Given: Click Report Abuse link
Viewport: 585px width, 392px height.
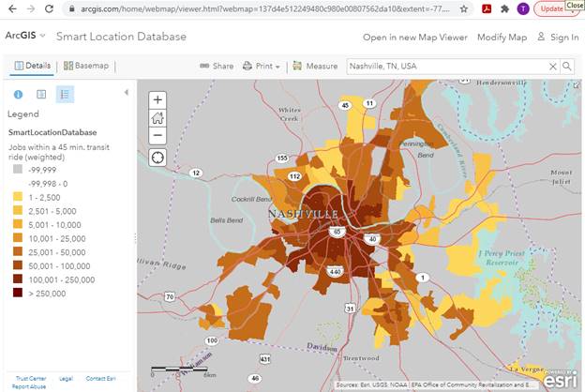Looking at the screenshot, I should [29, 386].
